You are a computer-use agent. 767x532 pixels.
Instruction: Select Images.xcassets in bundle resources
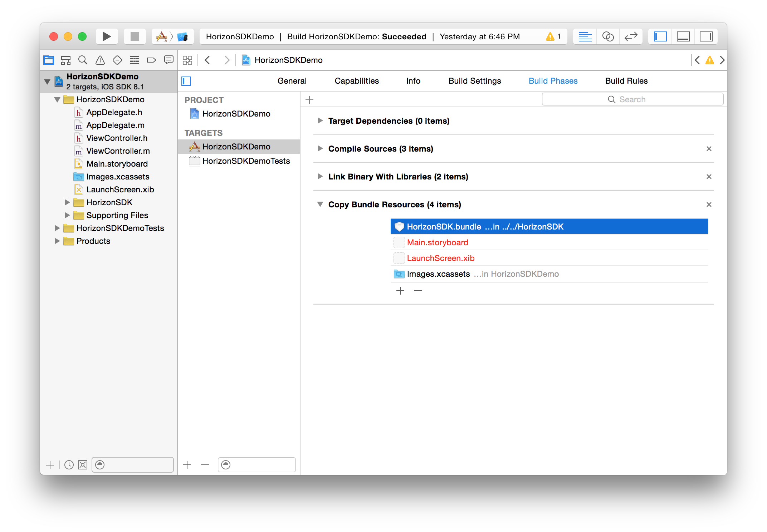[549, 274]
